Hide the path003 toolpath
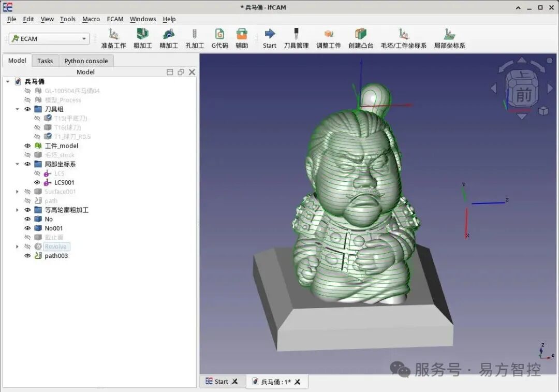559x392 pixels. pyautogui.click(x=27, y=256)
